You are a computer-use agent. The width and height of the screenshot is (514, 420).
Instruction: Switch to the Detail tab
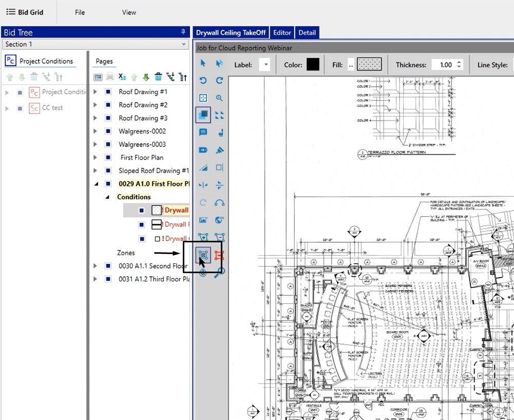point(307,33)
